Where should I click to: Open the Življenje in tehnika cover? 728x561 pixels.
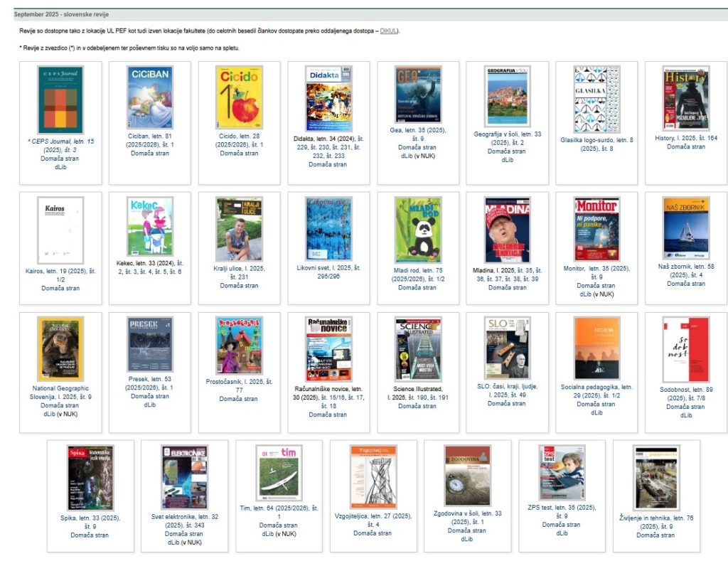coord(656,478)
